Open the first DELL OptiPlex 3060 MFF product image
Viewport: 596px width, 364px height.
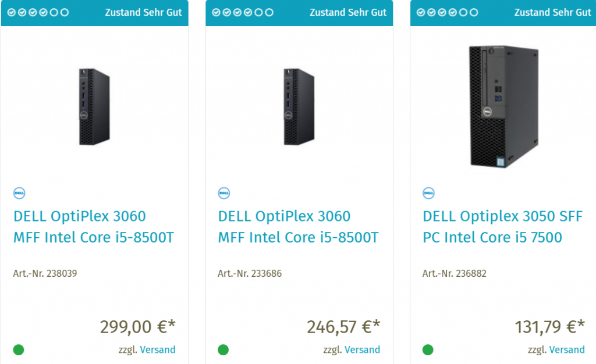[94, 107]
